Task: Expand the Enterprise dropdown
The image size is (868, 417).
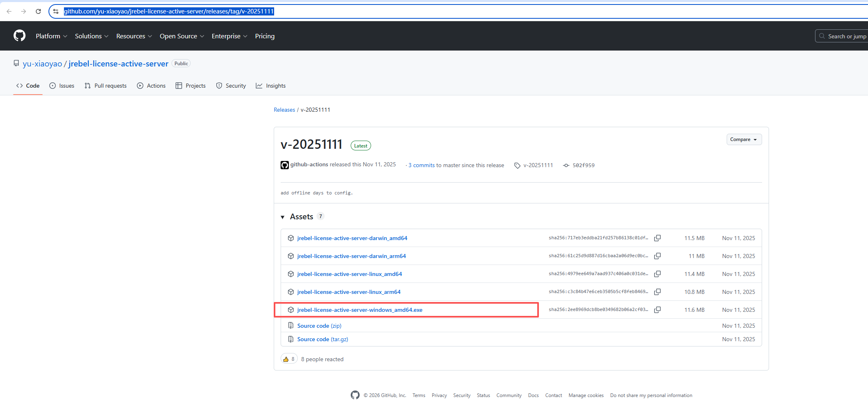Action: click(229, 36)
